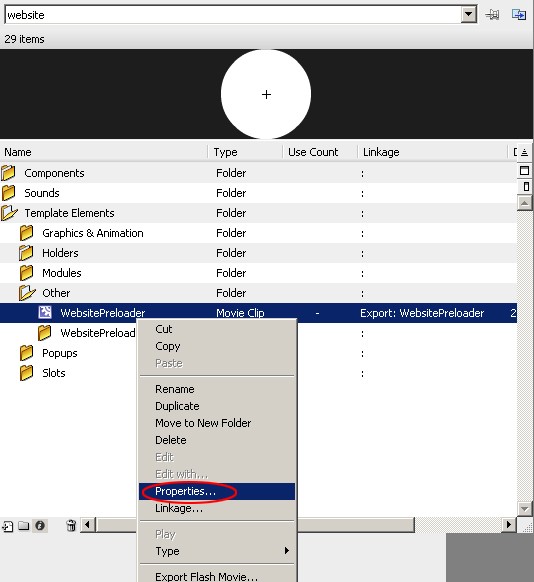This screenshot has width=534, height=582.
Task: Open the Type submenu in the context menu
Action: point(217,552)
